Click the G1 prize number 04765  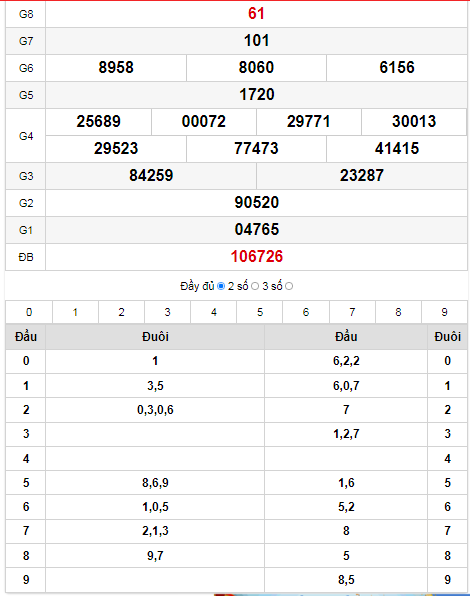click(257, 230)
